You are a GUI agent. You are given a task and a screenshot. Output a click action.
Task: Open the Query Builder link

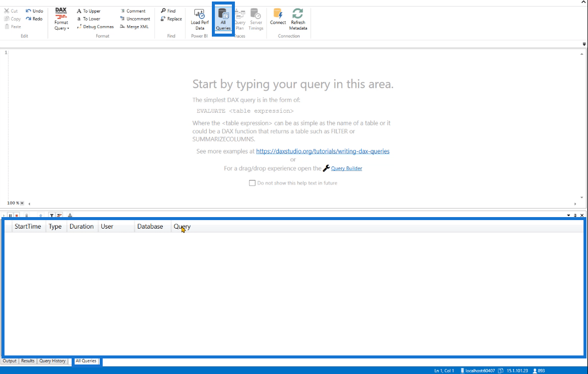[x=347, y=168]
